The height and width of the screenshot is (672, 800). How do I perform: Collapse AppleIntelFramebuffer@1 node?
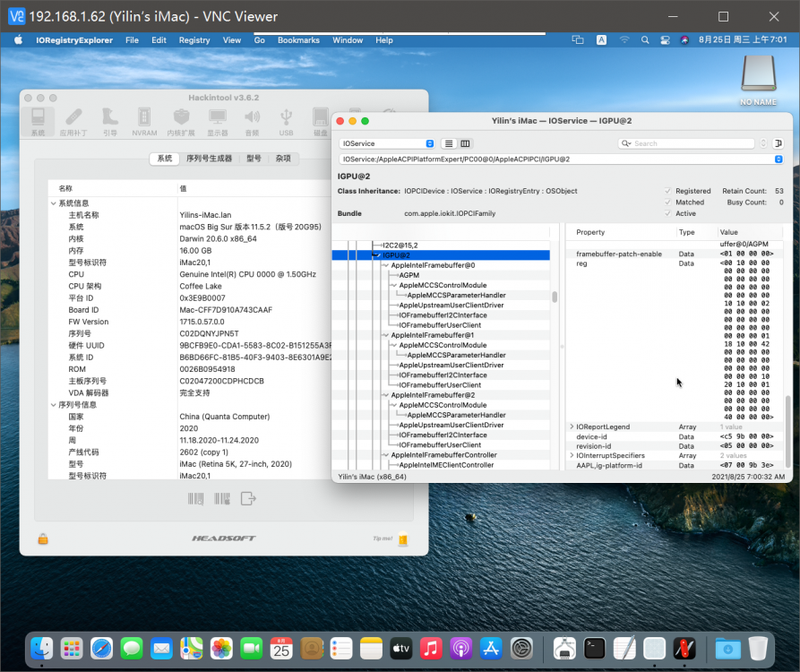(386, 335)
